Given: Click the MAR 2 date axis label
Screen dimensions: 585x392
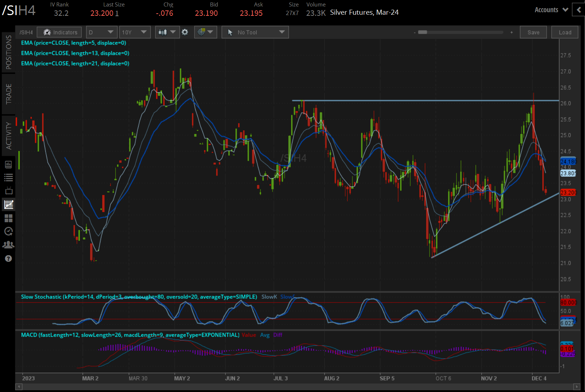Looking at the screenshot, I should pos(90,378).
